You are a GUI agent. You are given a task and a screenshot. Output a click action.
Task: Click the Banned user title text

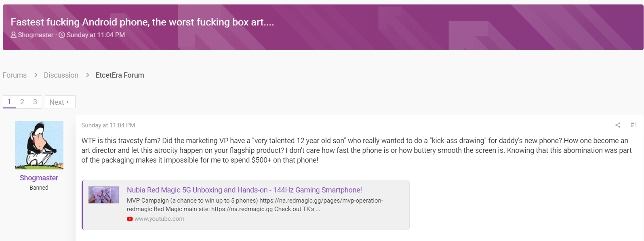(39, 188)
